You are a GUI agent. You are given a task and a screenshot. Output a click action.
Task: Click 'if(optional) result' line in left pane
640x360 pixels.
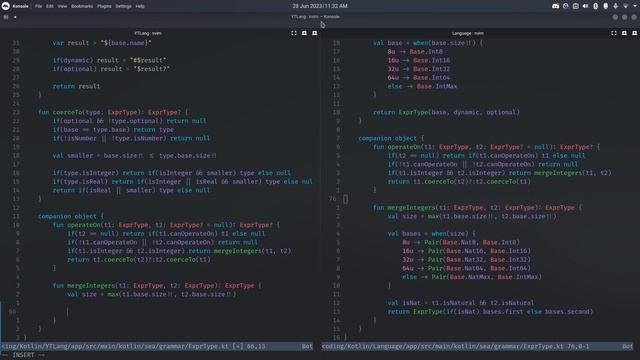pyautogui.click(x=111, y=69)
